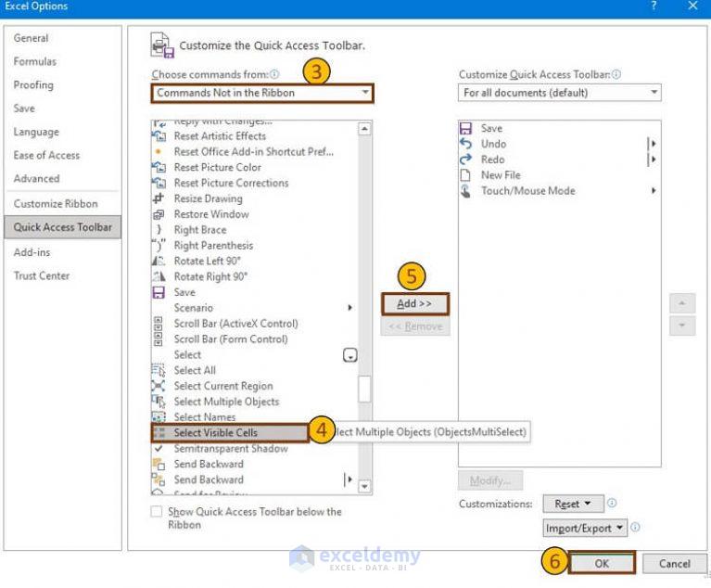Image resolution: width=711 pixels, height=588 pixels.
Task: Click the Select Current Region icon
Action: click(x=159, y=386)
